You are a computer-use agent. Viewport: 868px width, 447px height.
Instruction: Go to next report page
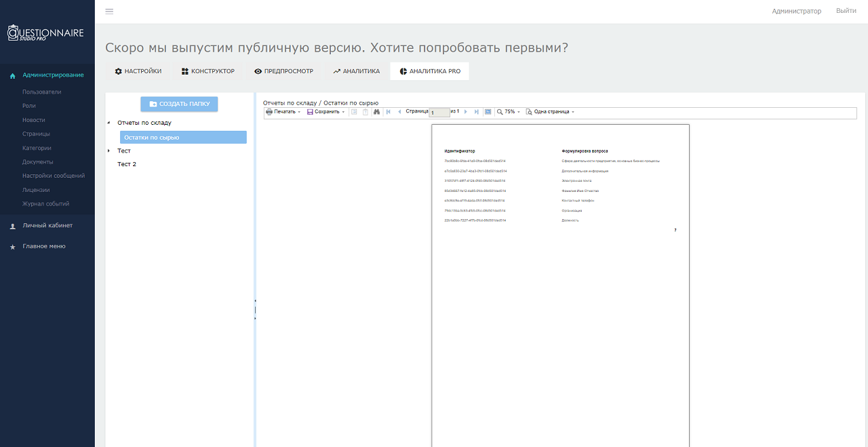pos(466,112)
